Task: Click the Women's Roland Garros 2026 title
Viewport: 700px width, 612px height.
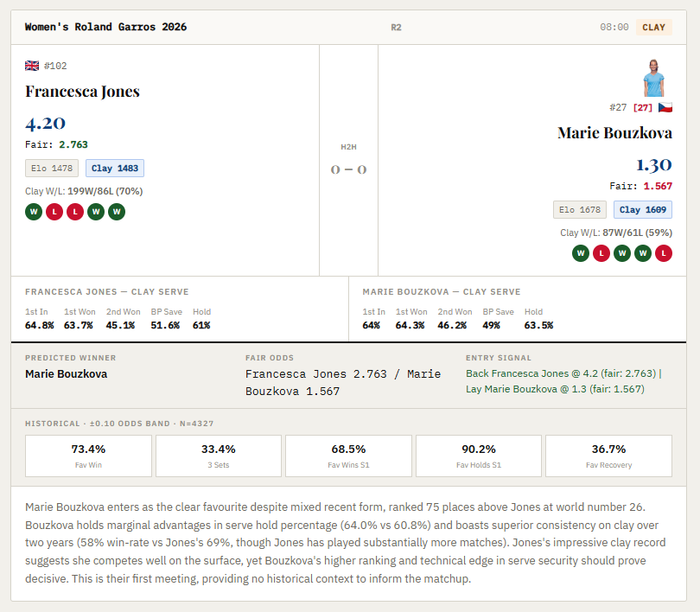Action: point(105,27)
